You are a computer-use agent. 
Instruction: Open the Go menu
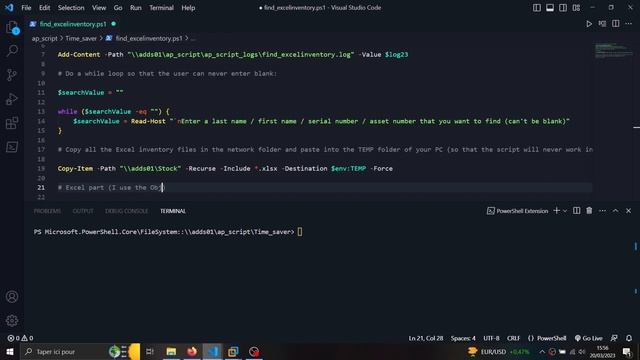pyautogui.click(x=118, y=8)
